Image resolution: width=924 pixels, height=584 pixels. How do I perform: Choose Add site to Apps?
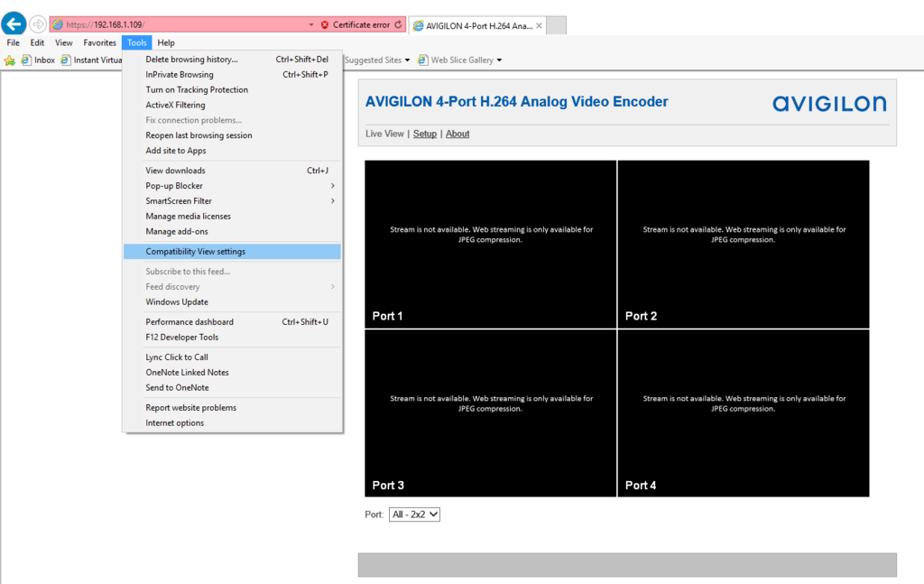tap(232, 151)
